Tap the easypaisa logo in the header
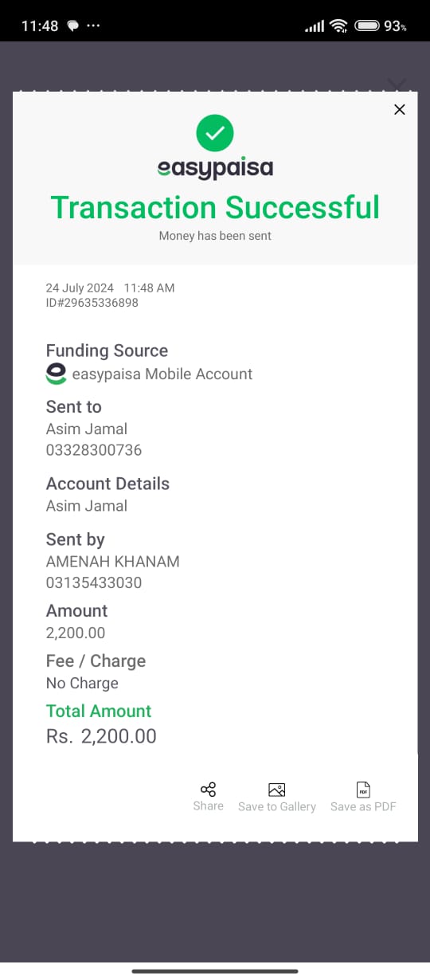The image size is (430, 980). (x=215, y=169)
